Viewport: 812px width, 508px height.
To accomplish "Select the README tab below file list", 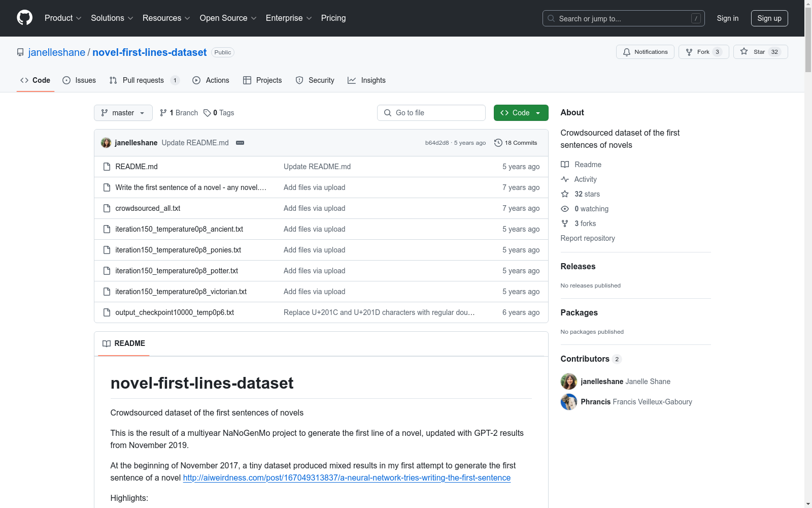I will point(124,343).
